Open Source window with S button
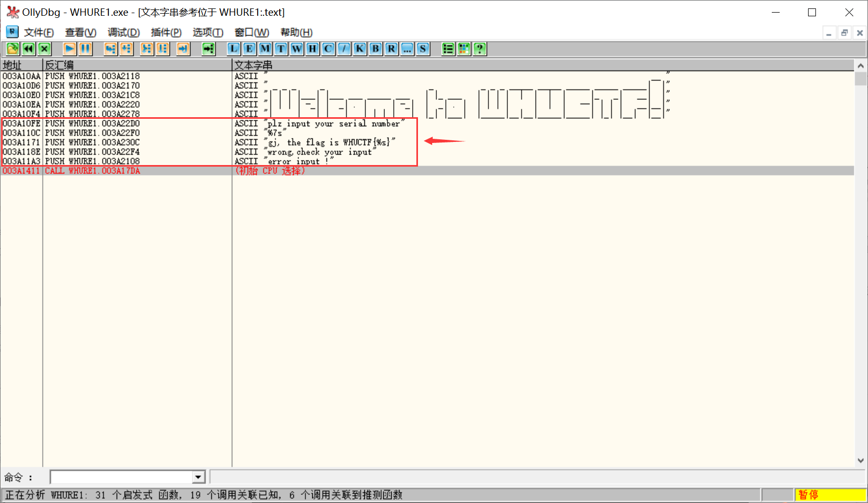The width and height of the screenshot is (868, 503). 423,49
